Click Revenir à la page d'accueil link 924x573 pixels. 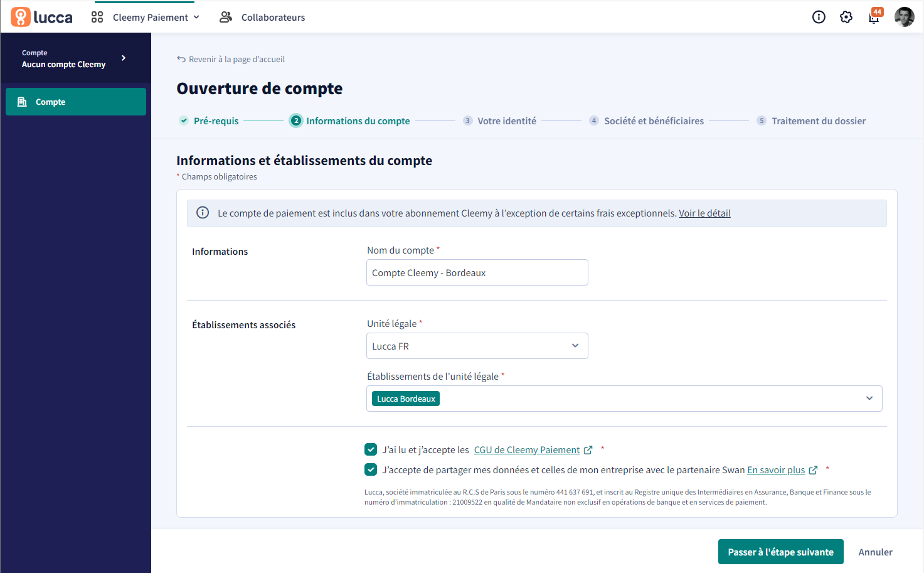[236, 59]
